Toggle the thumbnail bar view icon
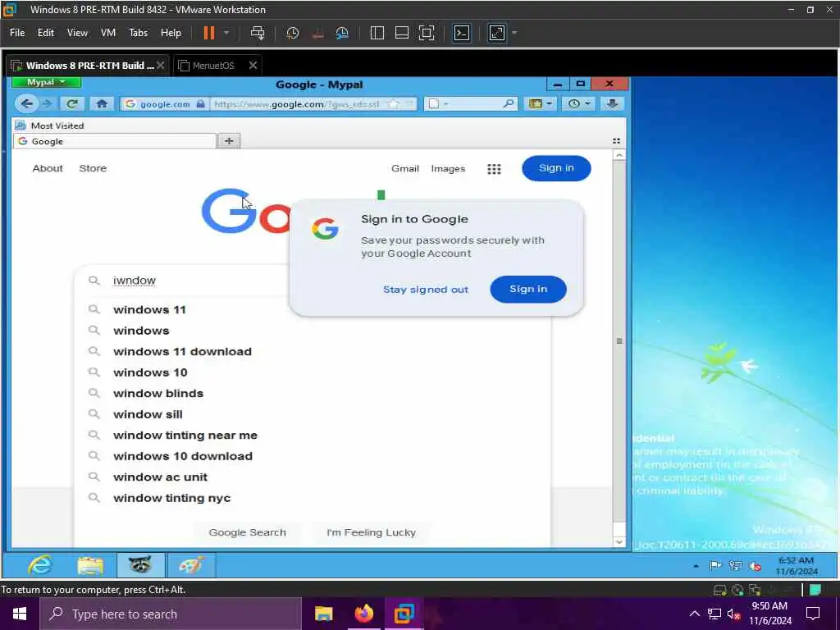Screen dimensions: 840x630 coord(402,33)
